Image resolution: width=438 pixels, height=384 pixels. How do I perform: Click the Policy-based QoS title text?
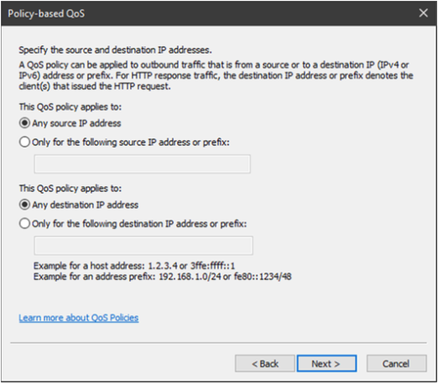46,14
